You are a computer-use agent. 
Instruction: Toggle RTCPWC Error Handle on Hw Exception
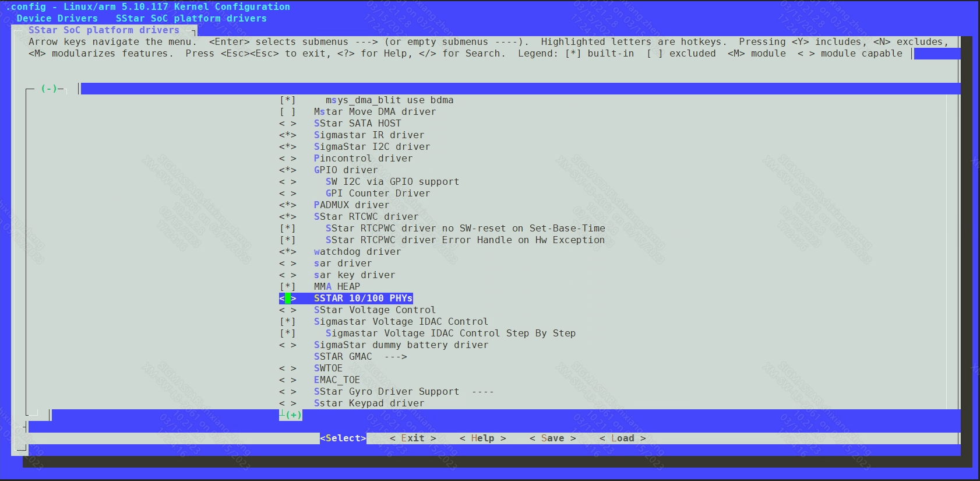click(x=288, y=240)
